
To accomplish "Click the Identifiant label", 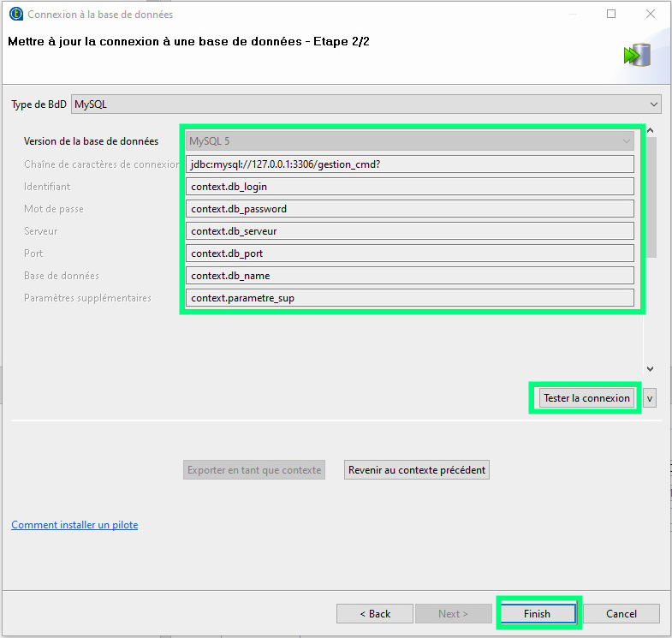I will pos(47,187).
